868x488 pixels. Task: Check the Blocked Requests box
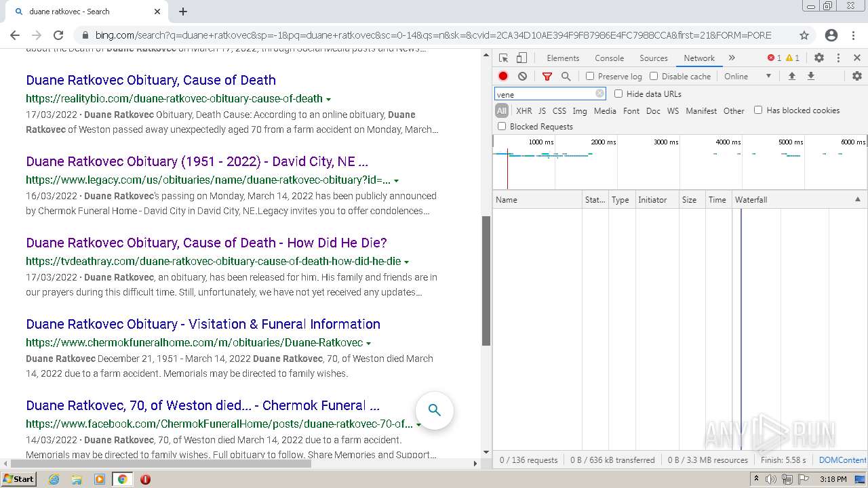click(x=502, y=126)
